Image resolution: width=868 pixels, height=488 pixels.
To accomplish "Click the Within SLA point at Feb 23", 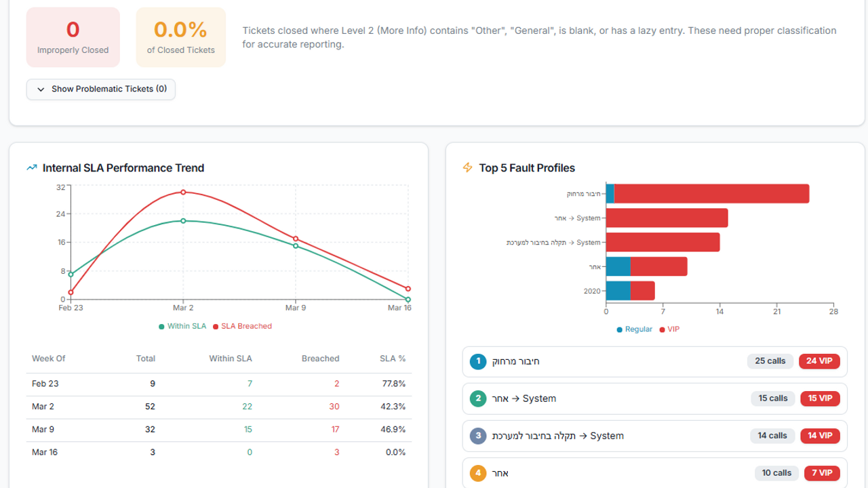I will pyautogui.click(x=71, y=274).
